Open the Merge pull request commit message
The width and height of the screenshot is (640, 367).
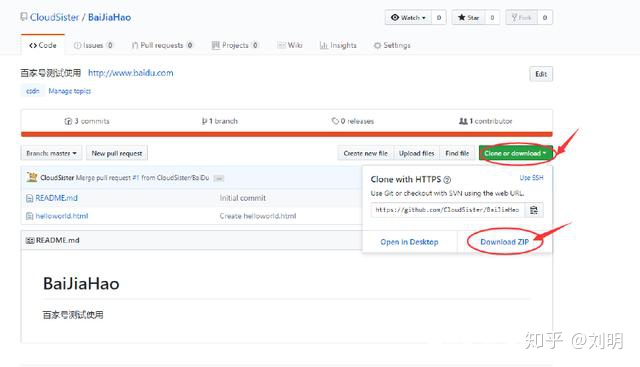[x=142, y=178]
